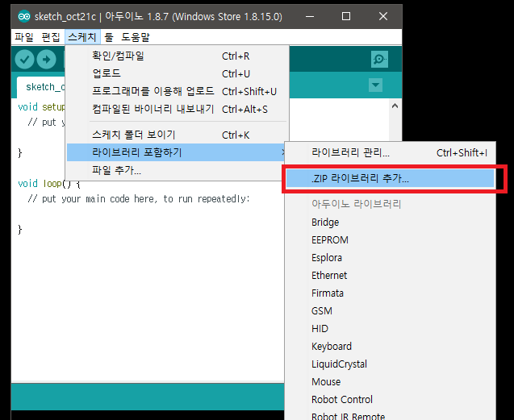Include the Ethernet library
Viewport: 514px width, 420px height.
(390, 275)
